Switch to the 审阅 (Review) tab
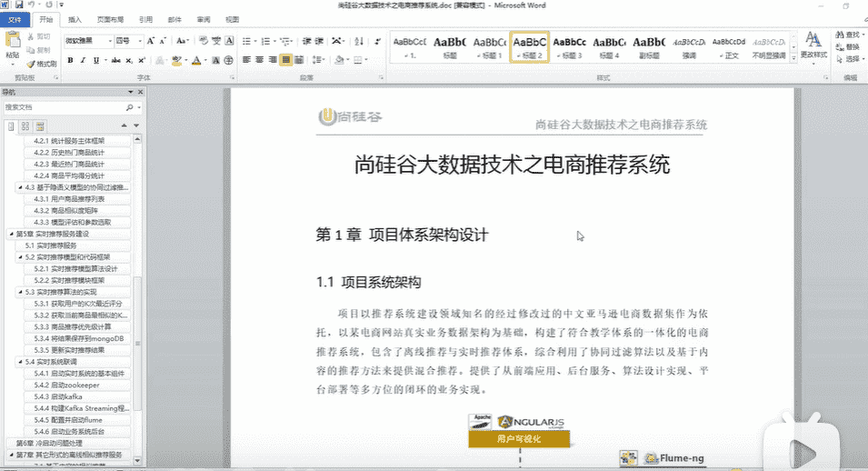868x471 pixels. [x=204, y=20]
